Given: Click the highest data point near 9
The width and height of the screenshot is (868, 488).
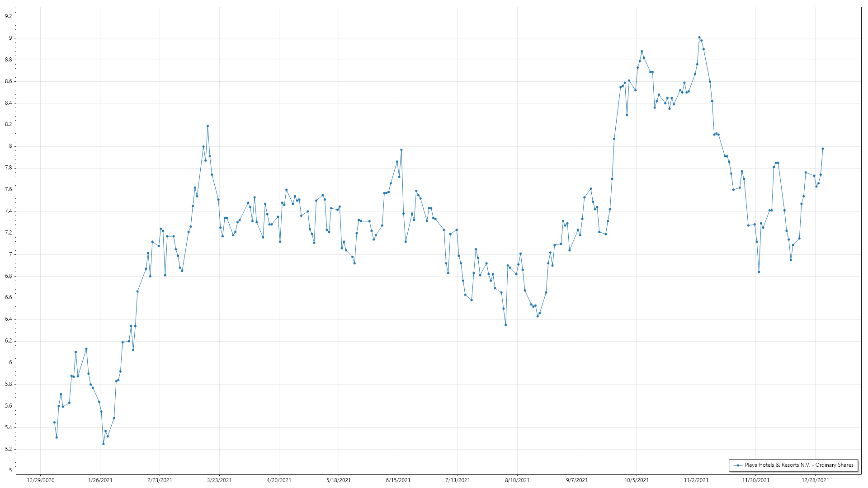Looking at the screenshot, I should pos(699,38).
